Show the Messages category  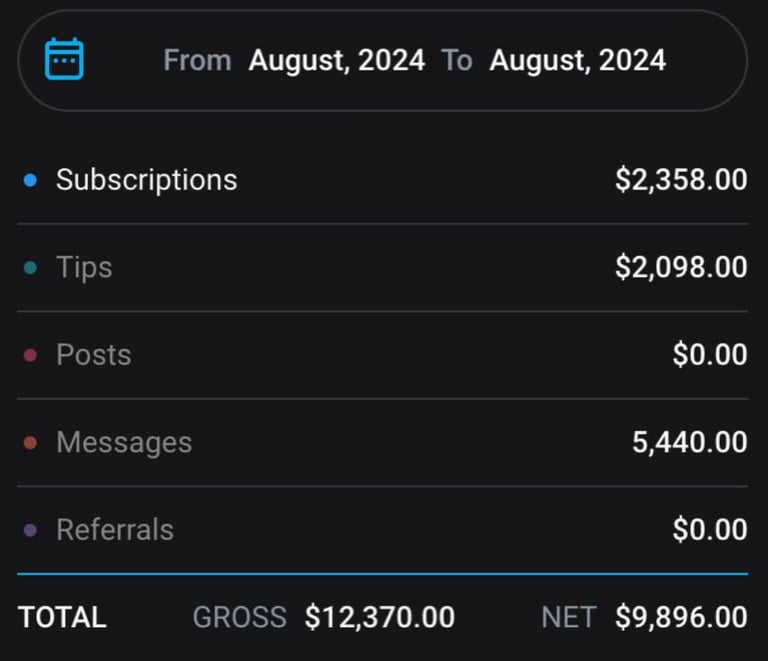(x=383, y=443)
